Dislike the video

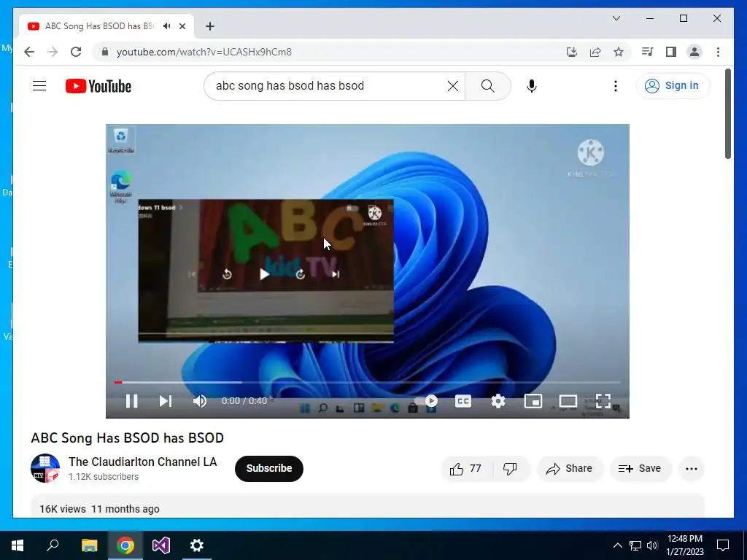coord(510,469)
